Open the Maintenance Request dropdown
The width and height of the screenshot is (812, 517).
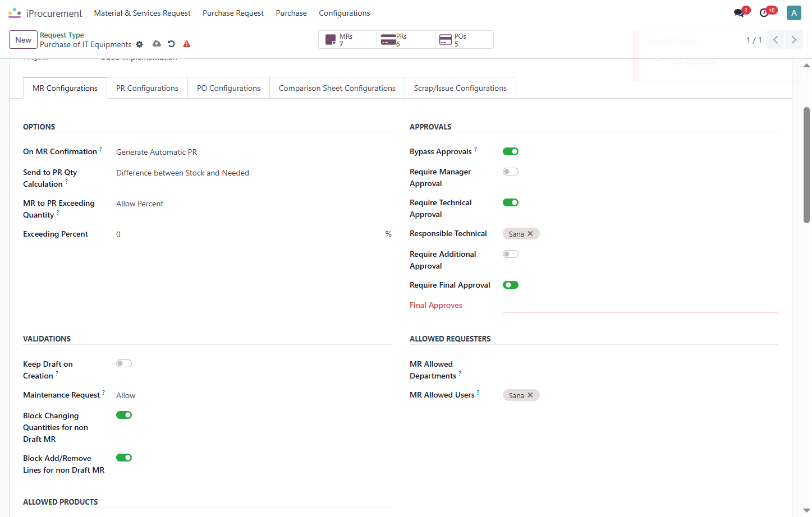click(254, 395)
